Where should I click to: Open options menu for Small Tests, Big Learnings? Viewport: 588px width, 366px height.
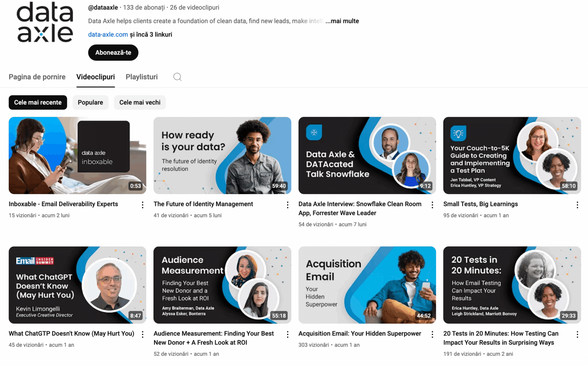click(x=577, y=205)
